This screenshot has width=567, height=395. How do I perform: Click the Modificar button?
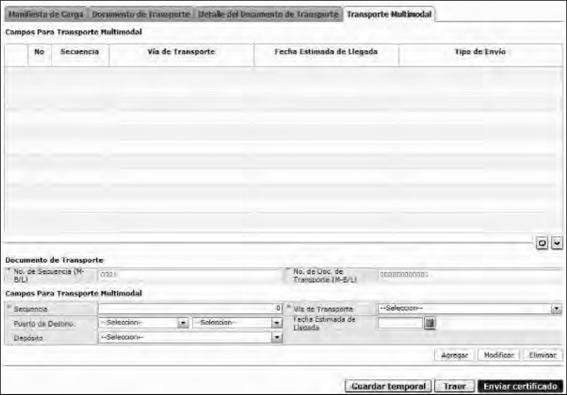pos(499,355)
